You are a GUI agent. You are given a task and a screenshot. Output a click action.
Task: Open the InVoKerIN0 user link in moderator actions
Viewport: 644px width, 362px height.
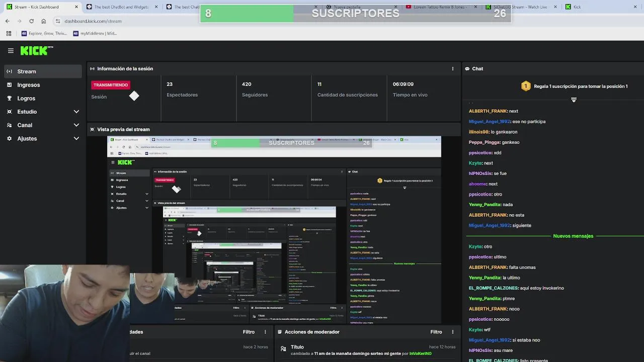click(x=420, y=353)
